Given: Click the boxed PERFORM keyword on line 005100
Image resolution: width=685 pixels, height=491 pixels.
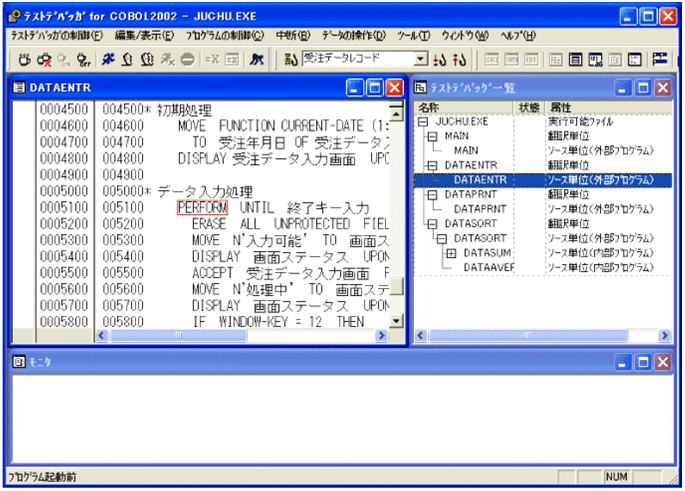Looking at the screenshot, I should coord(202,207).
